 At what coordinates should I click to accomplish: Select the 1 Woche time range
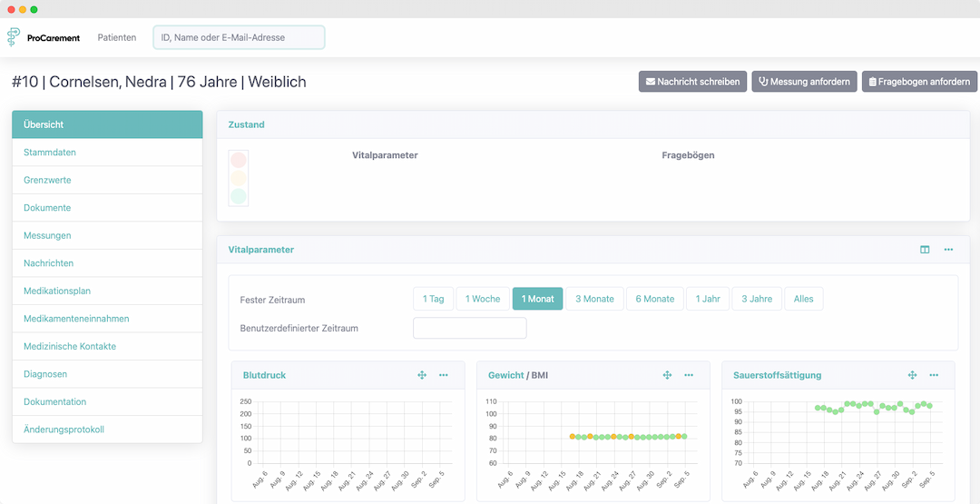point(483,299)
